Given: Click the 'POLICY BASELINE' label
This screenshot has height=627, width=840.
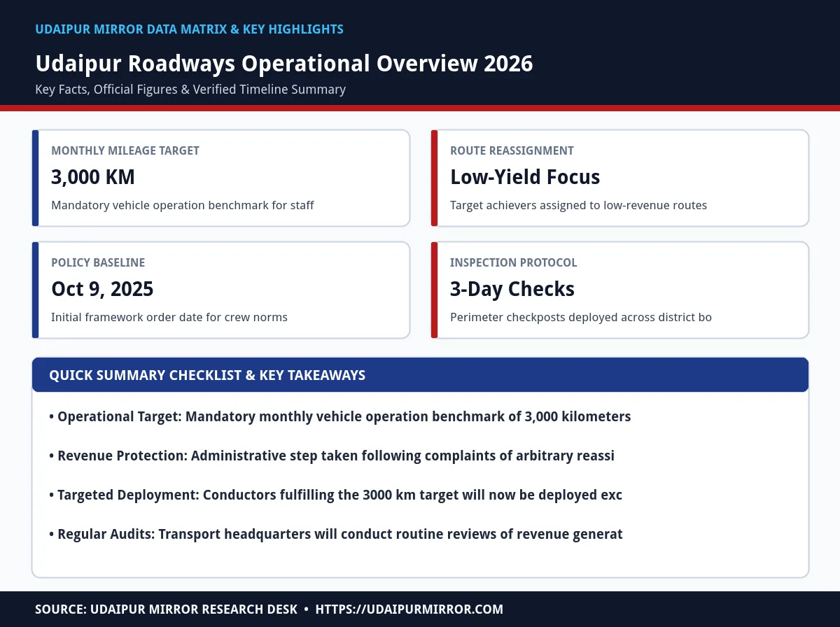Looking at the screenshot, I should coord(98,262).
